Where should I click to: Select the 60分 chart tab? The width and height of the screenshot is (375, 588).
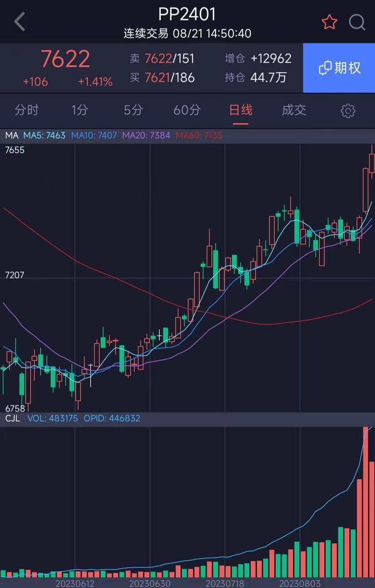(187, 110)
